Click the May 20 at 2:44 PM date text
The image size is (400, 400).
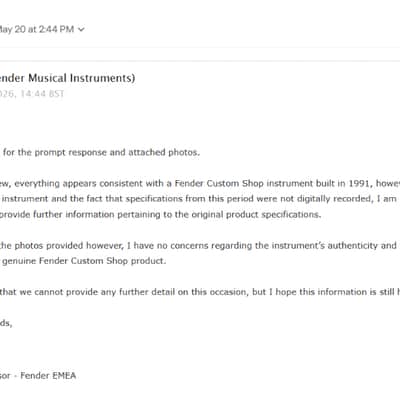37,29
